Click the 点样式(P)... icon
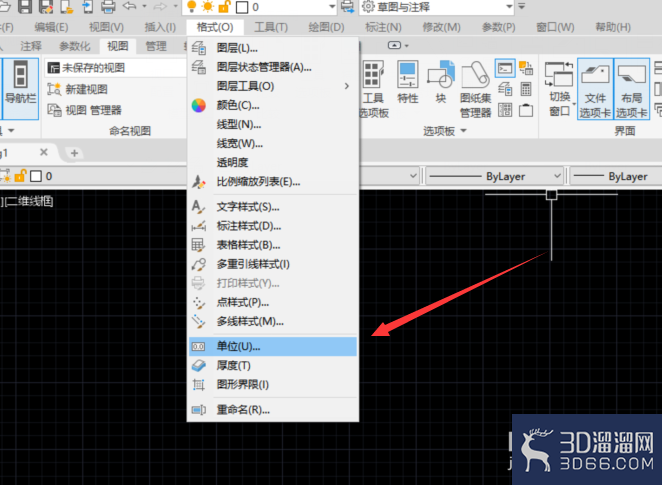662x485 pixels. coord(198,303)
